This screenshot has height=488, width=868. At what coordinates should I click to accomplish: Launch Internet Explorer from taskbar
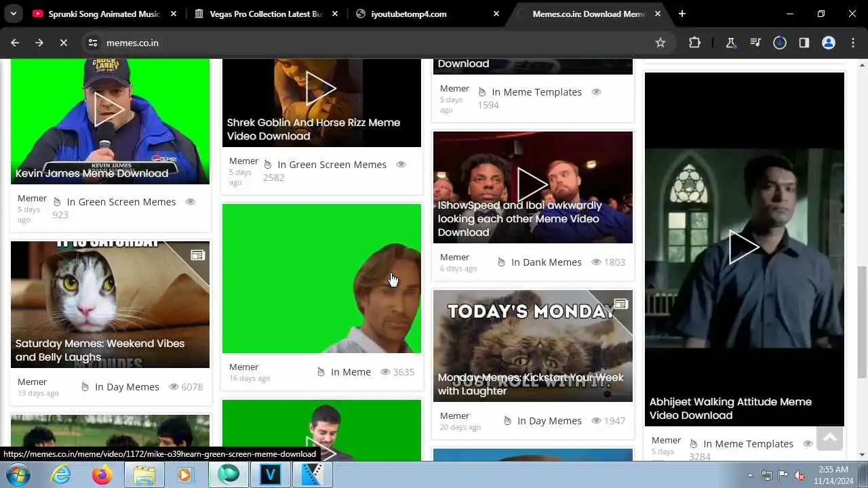tap(61, 474)
